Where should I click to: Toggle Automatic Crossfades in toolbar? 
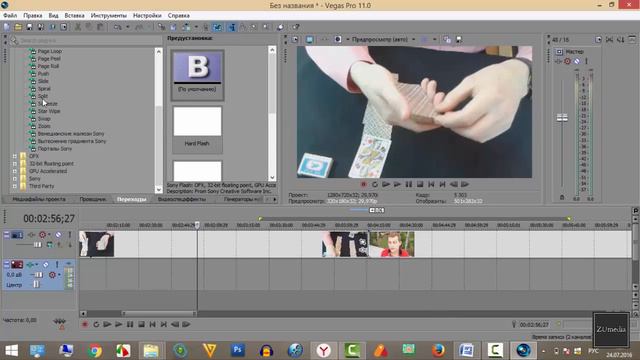[173, 27]
